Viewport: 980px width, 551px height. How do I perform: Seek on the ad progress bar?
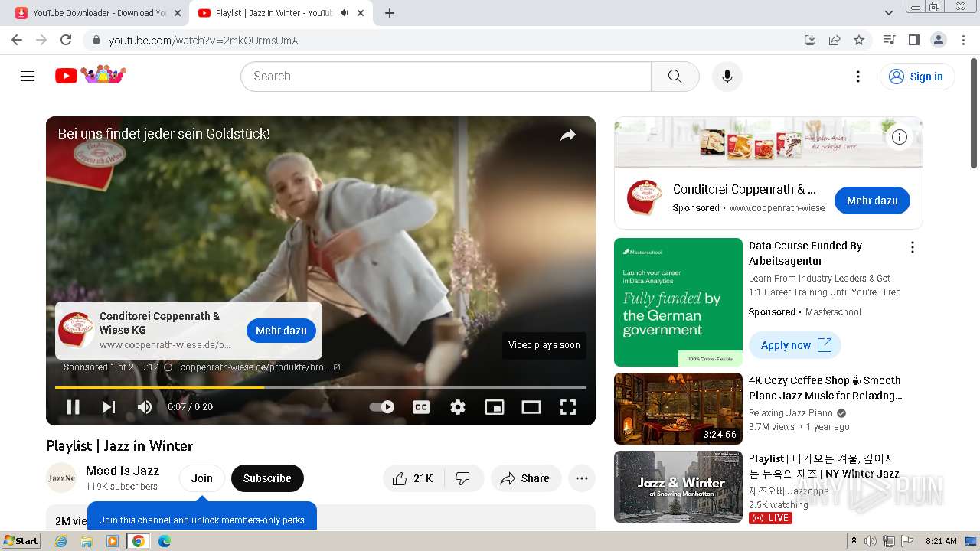(x=321, y=388)
